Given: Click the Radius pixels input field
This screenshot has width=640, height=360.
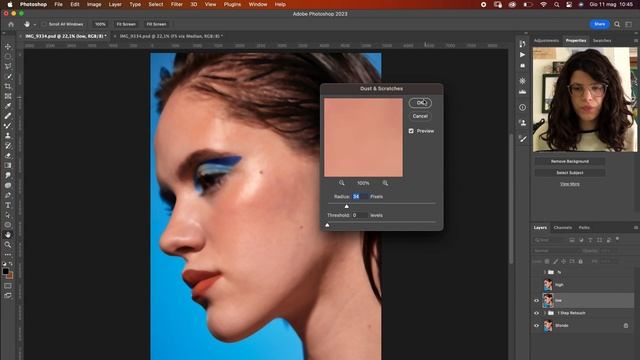Looking at the screenshot, I should 359,196.
